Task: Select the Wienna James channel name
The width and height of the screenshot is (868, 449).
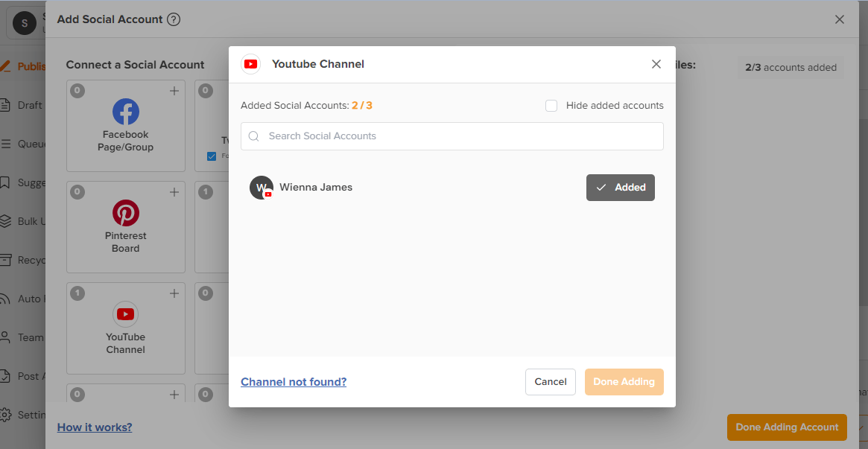Action: click(x=316, y=188)
